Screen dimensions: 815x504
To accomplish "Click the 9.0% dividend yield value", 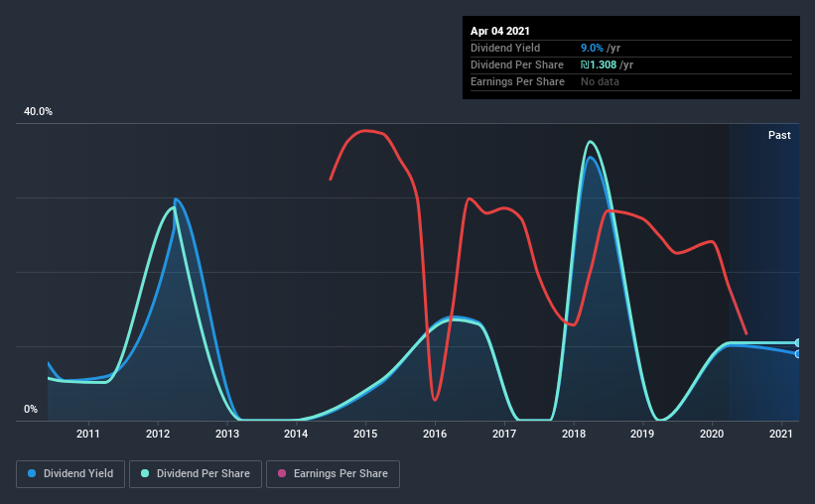I will click(592, 48).
